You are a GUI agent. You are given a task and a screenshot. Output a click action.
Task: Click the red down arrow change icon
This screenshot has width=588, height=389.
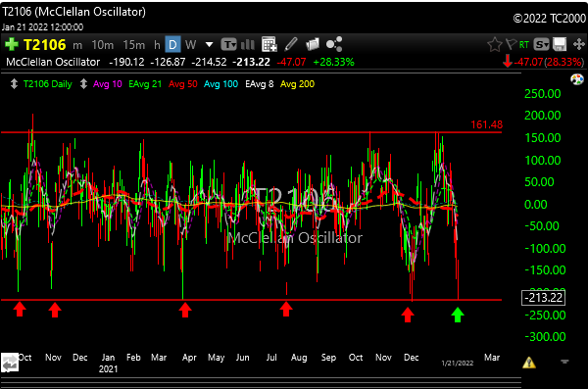pos(508,61)
